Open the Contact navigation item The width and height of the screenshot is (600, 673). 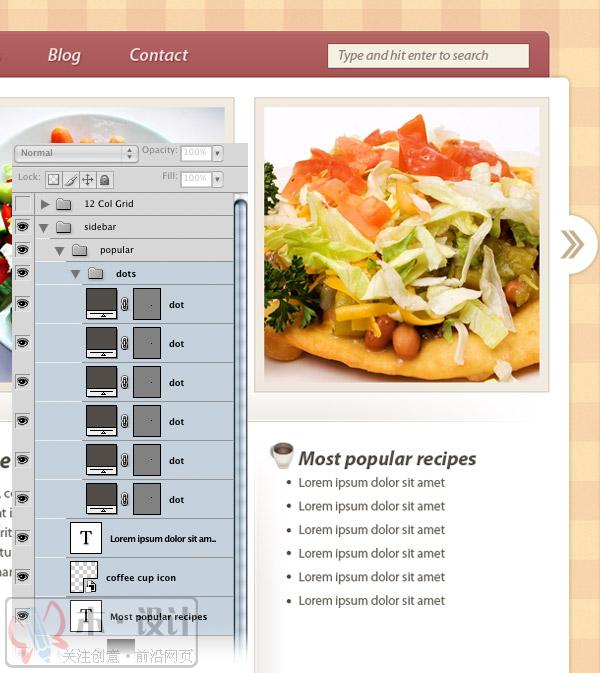[159, 55]
